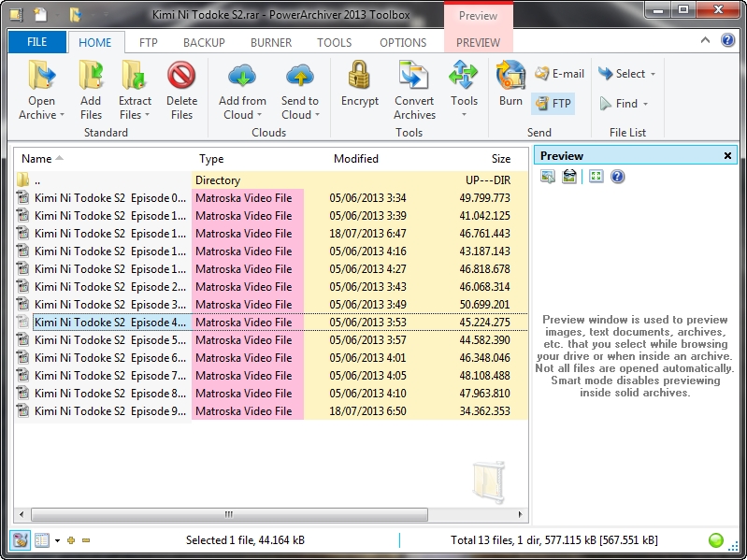Click the Preview panel help icon
This screenshot has width=747, height=560.
point(617,177)
